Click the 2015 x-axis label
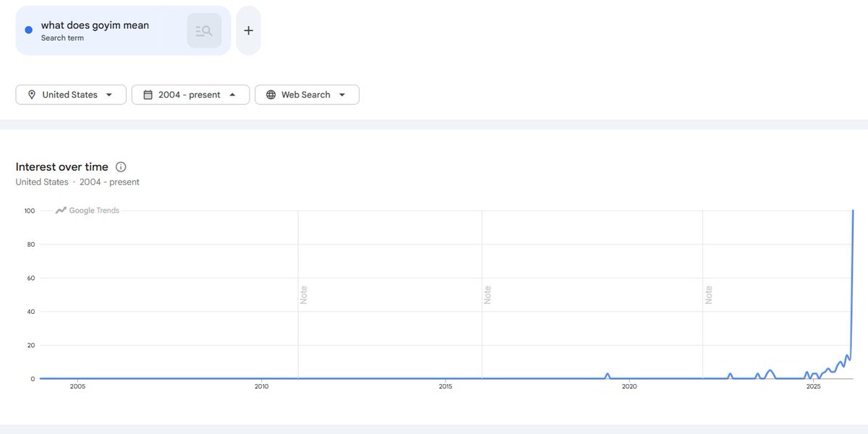Viewport: 868px width, 434px height. (x=446, y=387)
